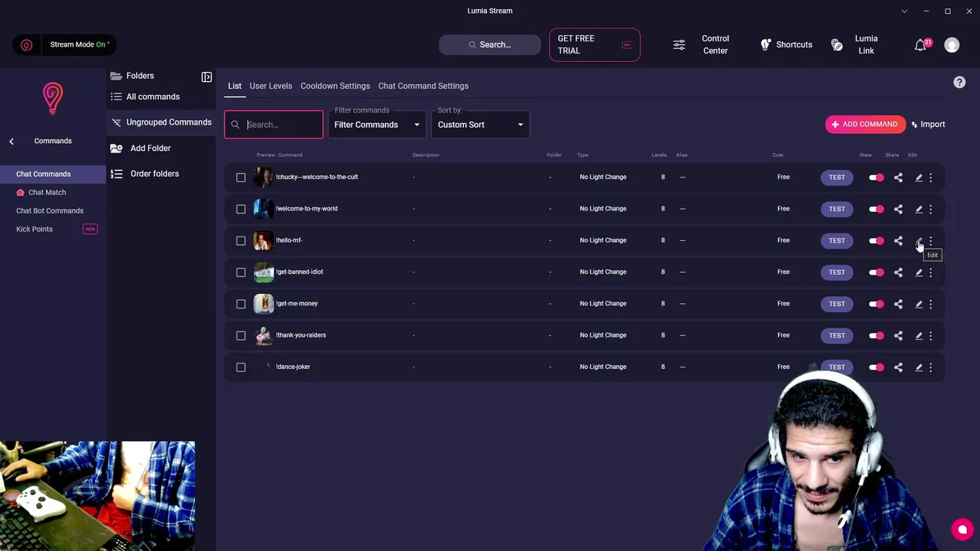Share the !dance-joker command
980x551 pixels.
point(898,367)
